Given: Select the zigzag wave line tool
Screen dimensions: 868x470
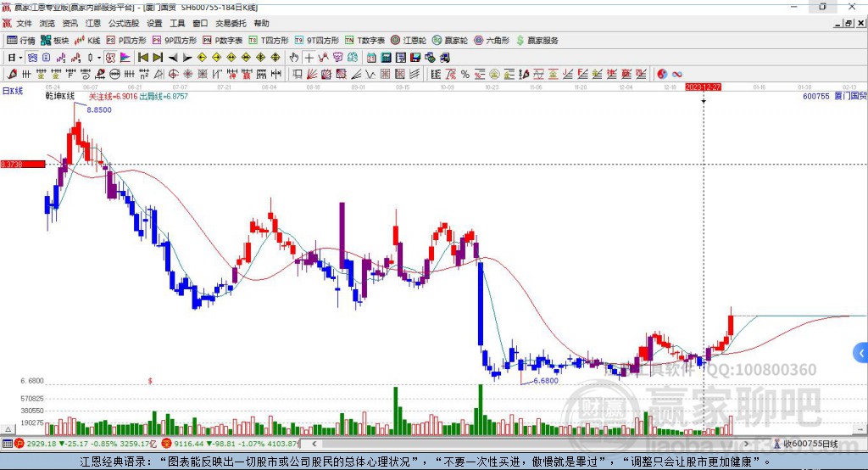Looking at the screenshot, I should [x=371, y=75].
